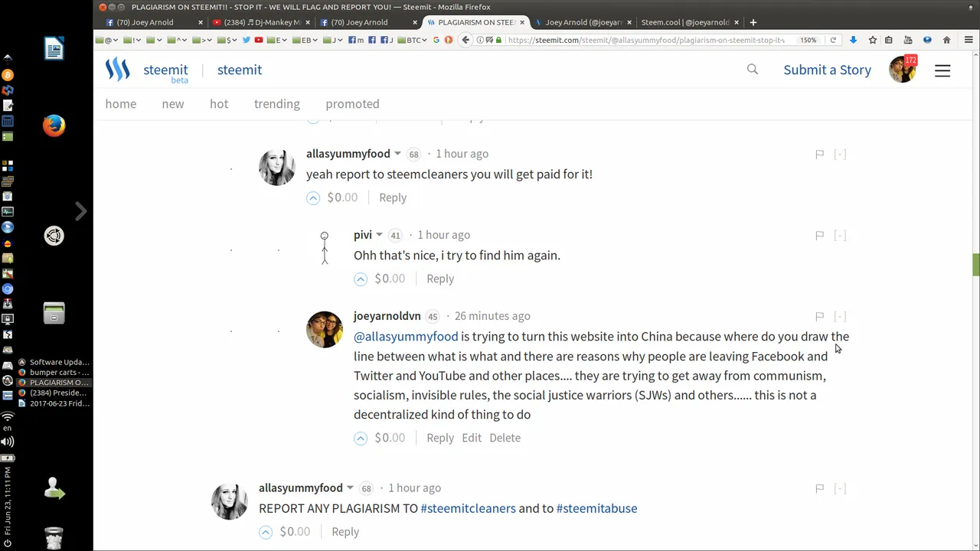Focus the Firefox URL address field
Viewport: 980px width, 551px height.
(647, 40)
